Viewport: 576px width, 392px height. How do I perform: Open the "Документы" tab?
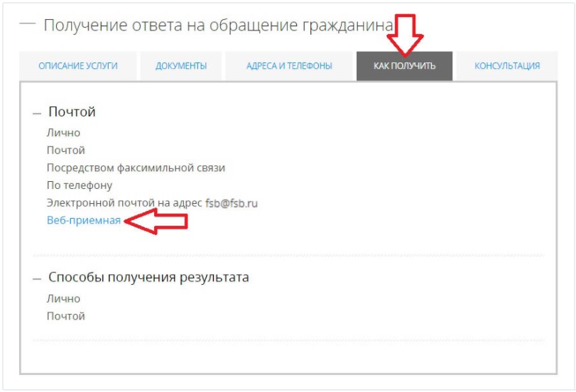(181, 66)
